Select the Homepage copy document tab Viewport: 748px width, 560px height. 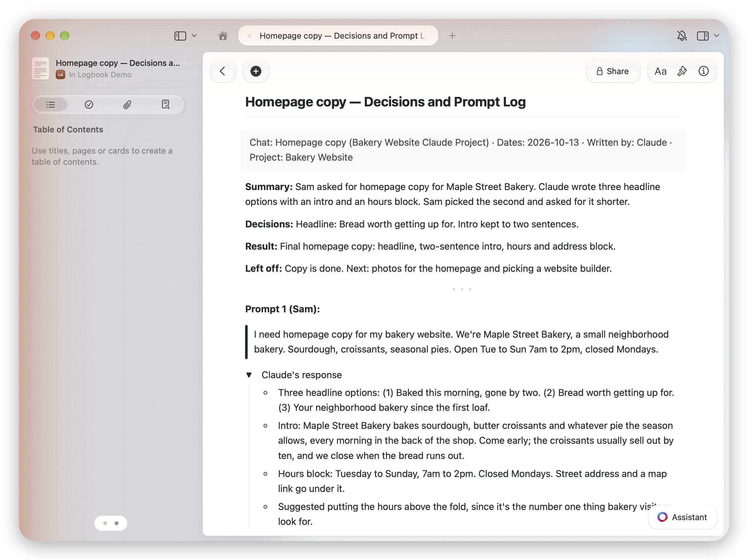tap(338, 35)
